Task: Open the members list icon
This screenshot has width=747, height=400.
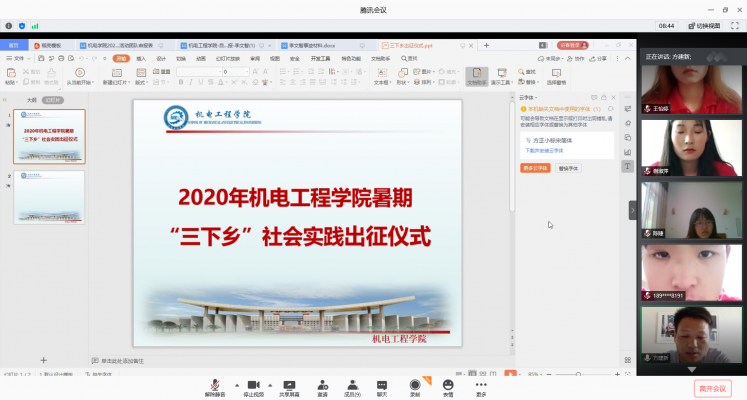Action: [352, 385]
